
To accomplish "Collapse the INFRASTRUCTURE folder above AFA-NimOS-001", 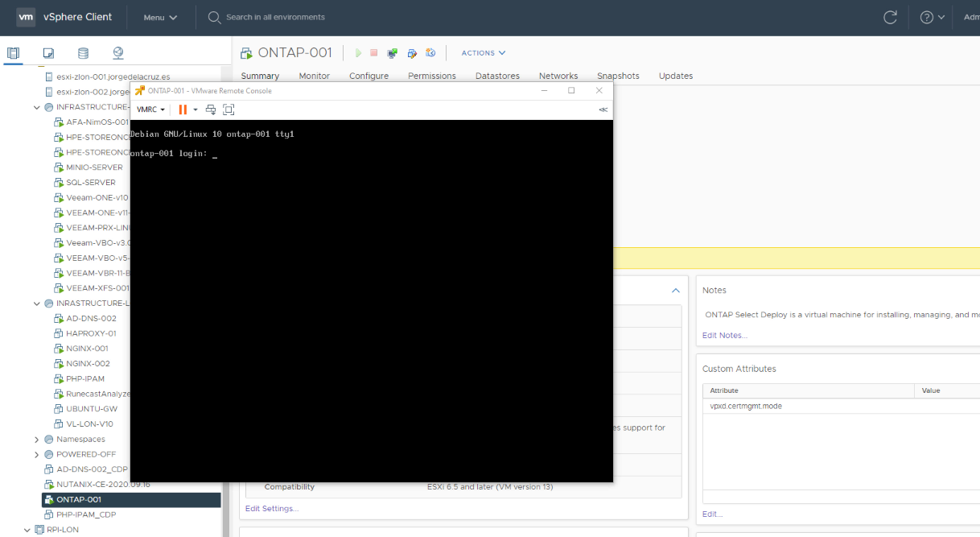I will pos(36,107).
